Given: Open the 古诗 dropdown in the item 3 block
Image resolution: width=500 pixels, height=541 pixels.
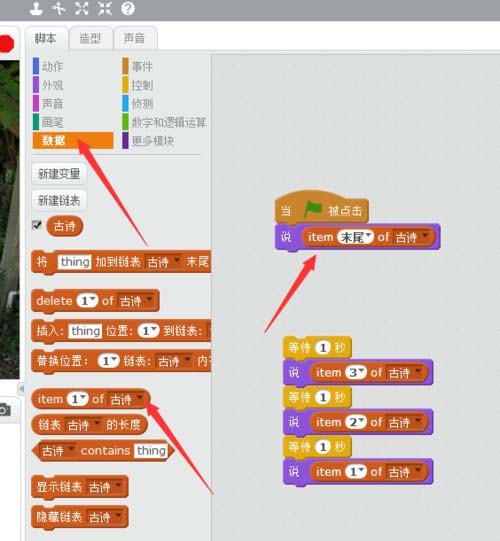Looking at the screenshot, I should (x=405, y=373).
